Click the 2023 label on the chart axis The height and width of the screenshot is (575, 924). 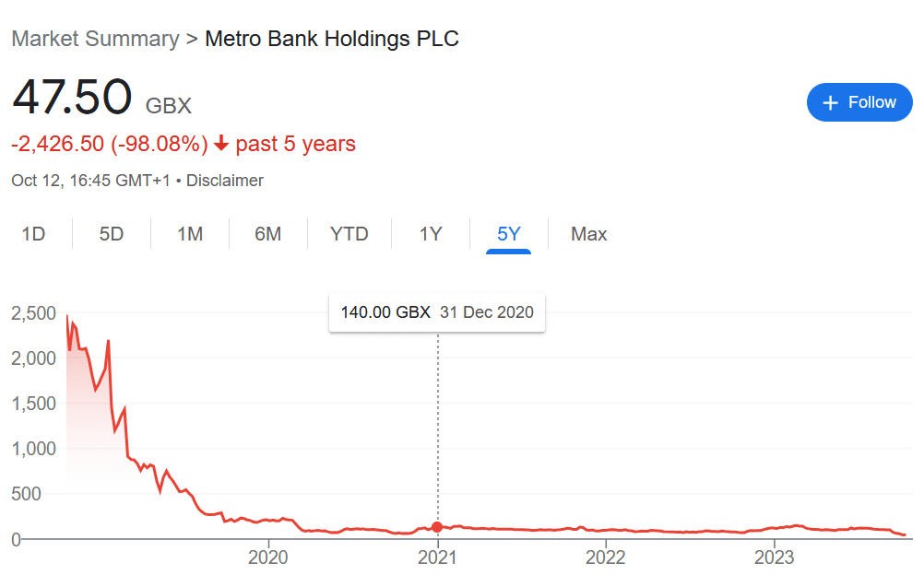click(776, 557)
